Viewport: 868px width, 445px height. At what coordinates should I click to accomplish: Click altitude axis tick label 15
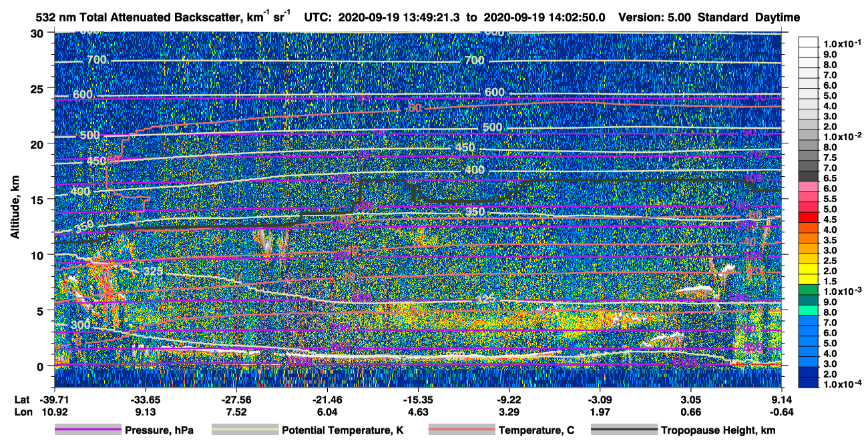[x=38, y=199]
